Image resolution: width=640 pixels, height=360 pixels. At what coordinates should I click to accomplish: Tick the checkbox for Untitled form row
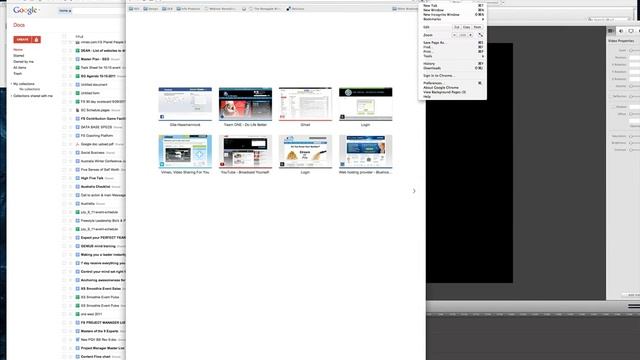click(64, 93)
